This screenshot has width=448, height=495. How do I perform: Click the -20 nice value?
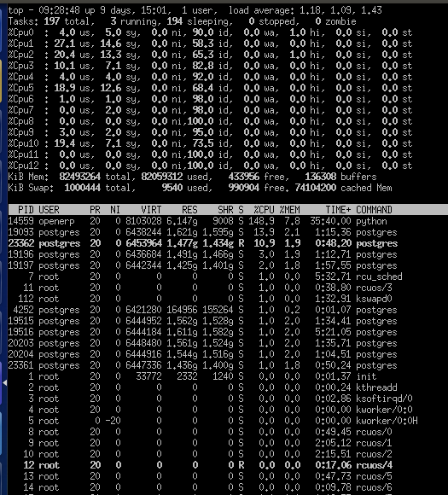click(113, 421)
